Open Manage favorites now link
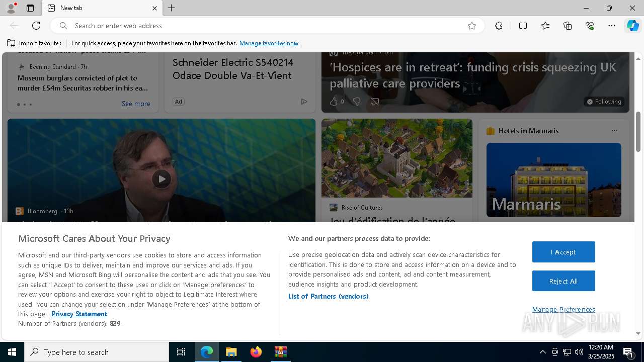Image resolution: width=644 pixels, height=362 pixels. (x=269, y=43)
